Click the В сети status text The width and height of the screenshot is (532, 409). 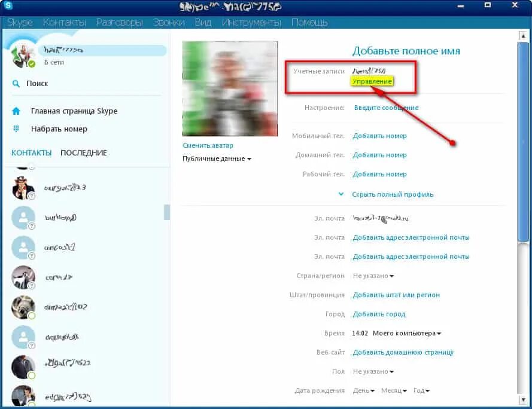[54, 63]
